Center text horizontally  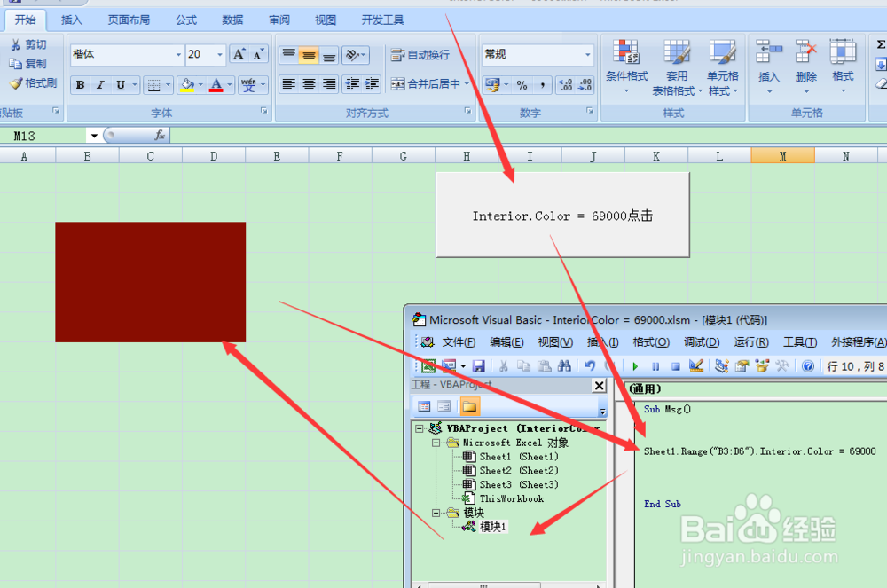pyautogui.click(x=309, y=84)
